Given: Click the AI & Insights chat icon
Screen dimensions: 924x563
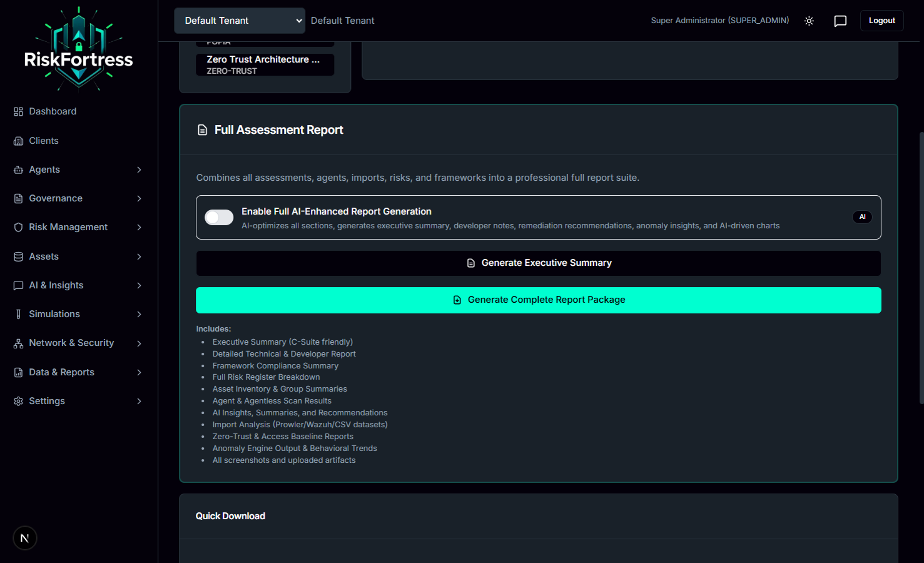Looking at the screenshot, I should click(18, 285).
